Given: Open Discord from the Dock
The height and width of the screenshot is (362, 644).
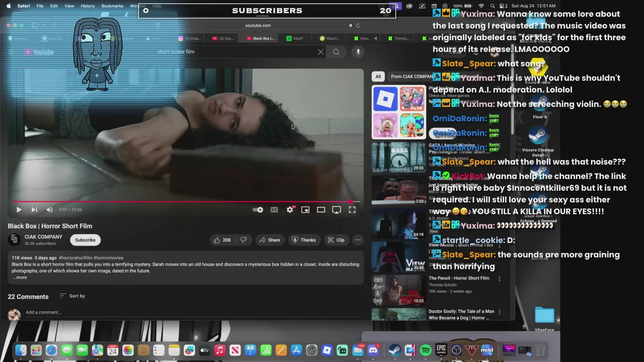Looking at the screenshot, I should pos(373,350).
